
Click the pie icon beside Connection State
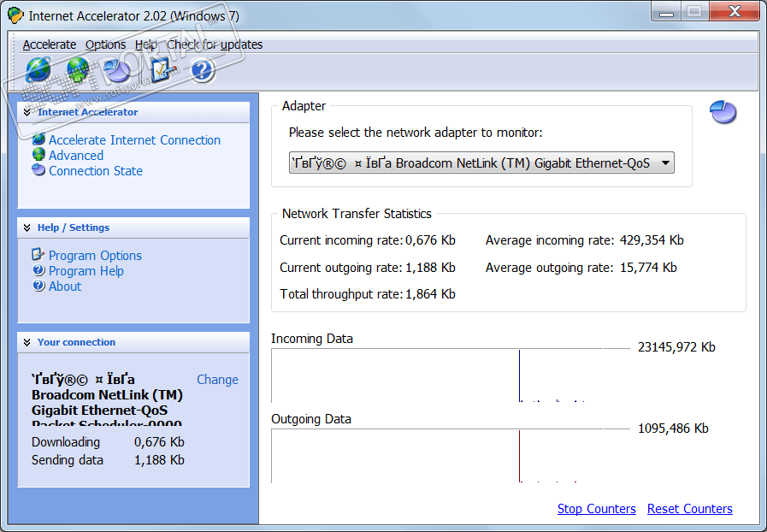[38, 170]
